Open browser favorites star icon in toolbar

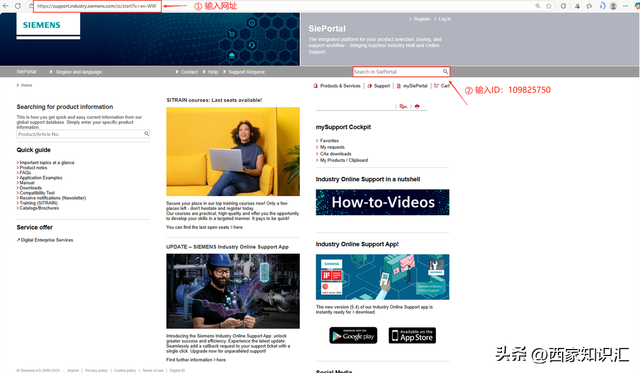(589, 6)
